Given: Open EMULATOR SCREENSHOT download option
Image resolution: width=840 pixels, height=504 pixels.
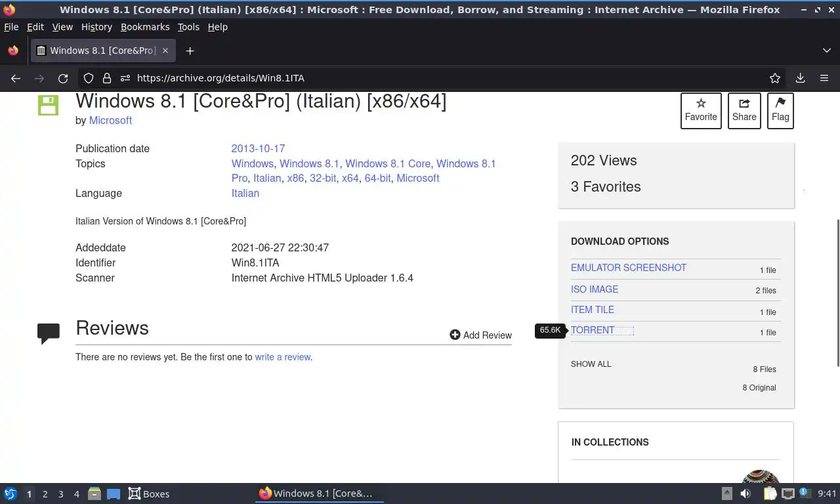Looking at the screenshot, I should coord(629,268).
